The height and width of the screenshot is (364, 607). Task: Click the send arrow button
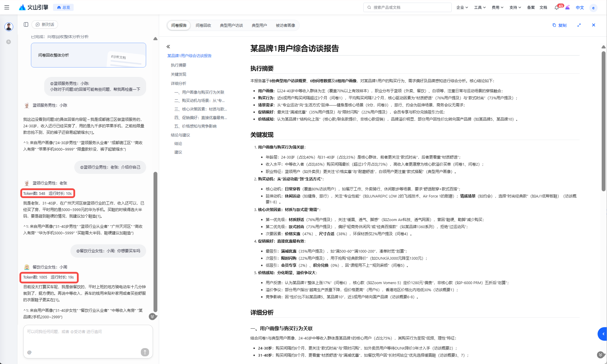click(x=145, y=352)
